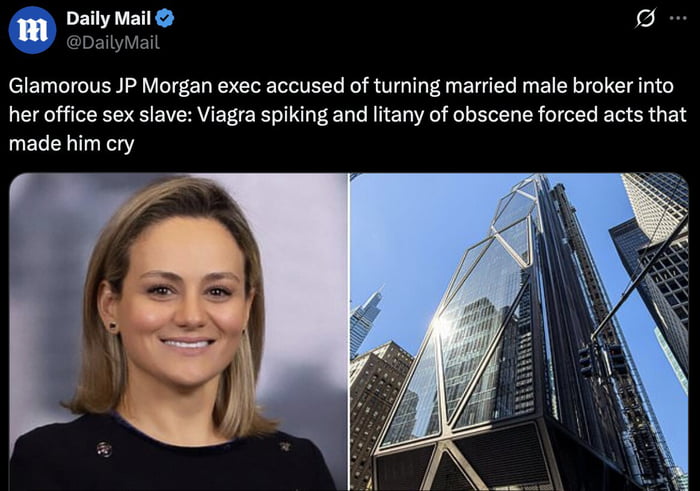The height and width of the screenshot is (491, 700).
Task: Click the sun glare on the skyscraper image
Action: [x=440, y=326]
